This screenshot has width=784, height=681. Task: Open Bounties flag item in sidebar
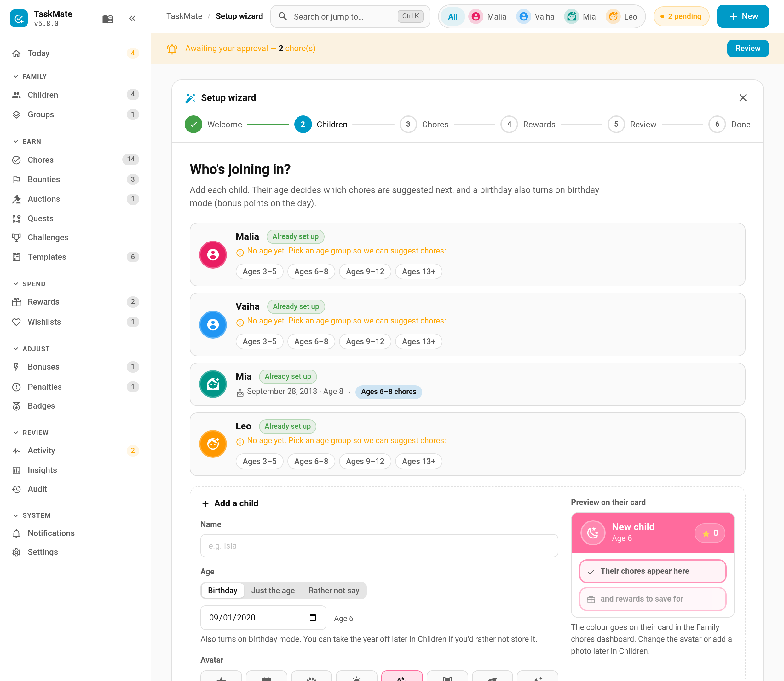click(75, 179)
